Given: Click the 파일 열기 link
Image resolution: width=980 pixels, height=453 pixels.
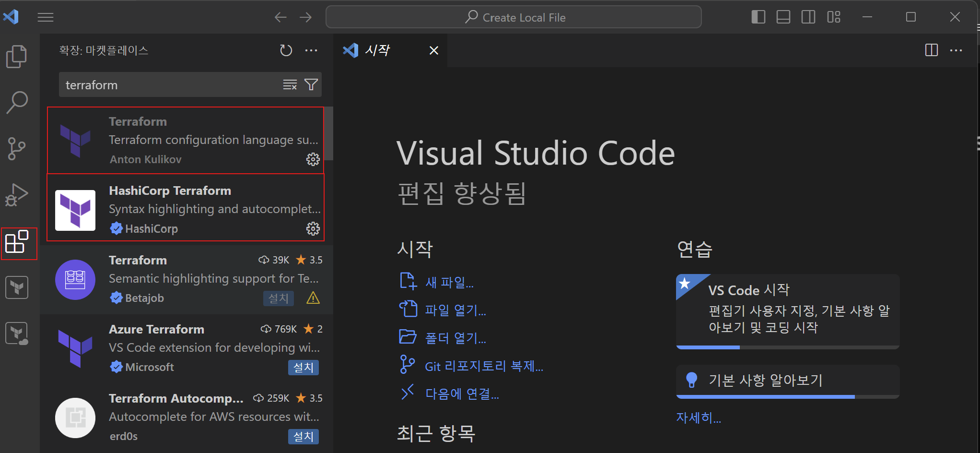Looking at the screenshot, I should [x=455, y=310].
